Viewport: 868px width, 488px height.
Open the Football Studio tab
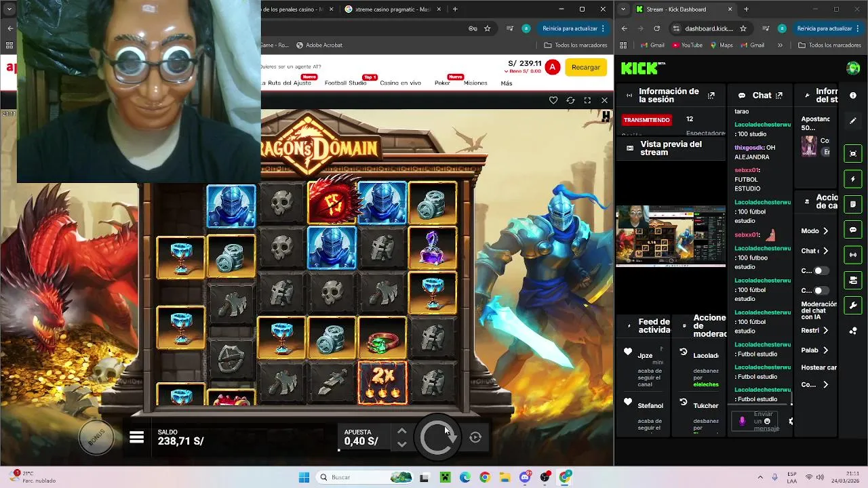345,83
